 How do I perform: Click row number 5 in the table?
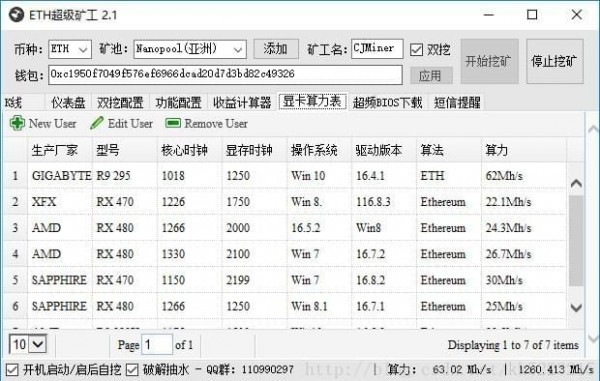(x=15, y=280)
